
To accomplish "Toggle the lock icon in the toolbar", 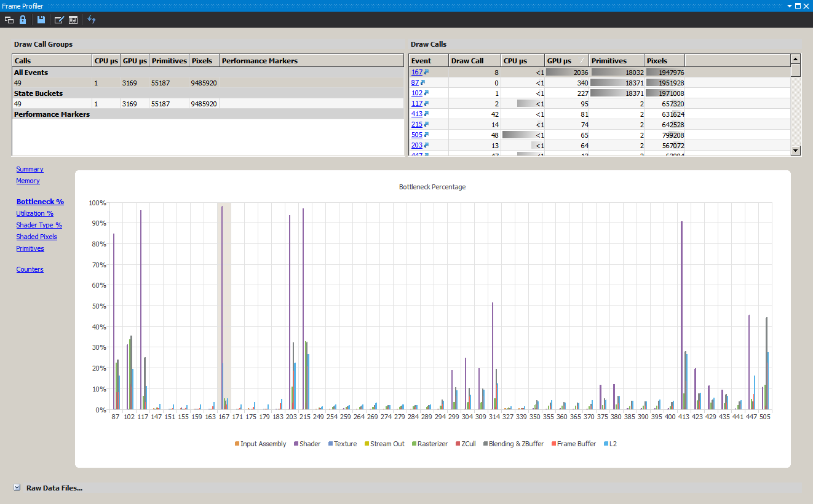I will pos(23,20).
